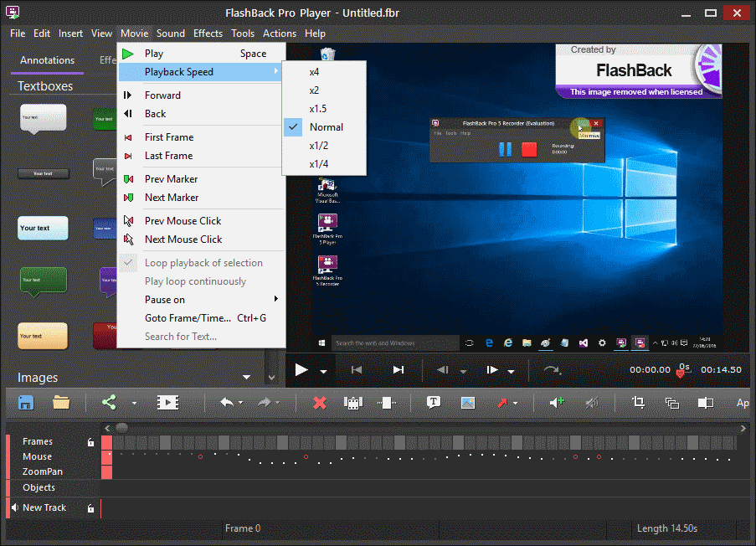Undo the last action with arrow icon

point(227,402)
